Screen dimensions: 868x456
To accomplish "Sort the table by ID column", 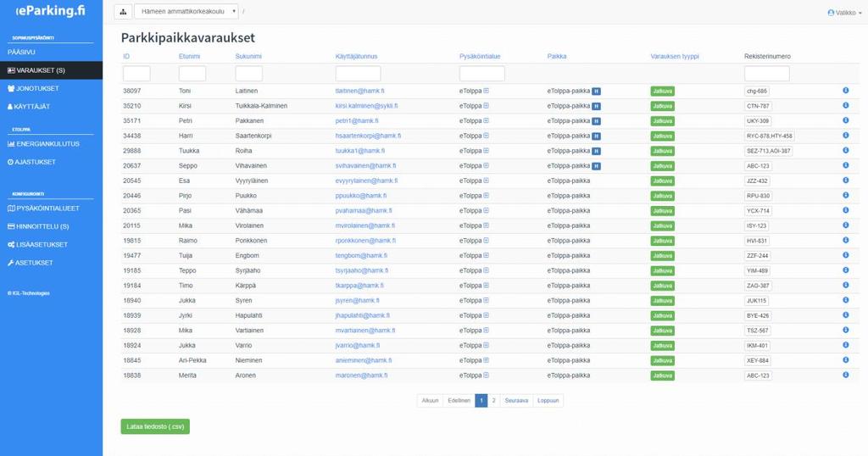I will pyautogui.click(x=126, y=57).
